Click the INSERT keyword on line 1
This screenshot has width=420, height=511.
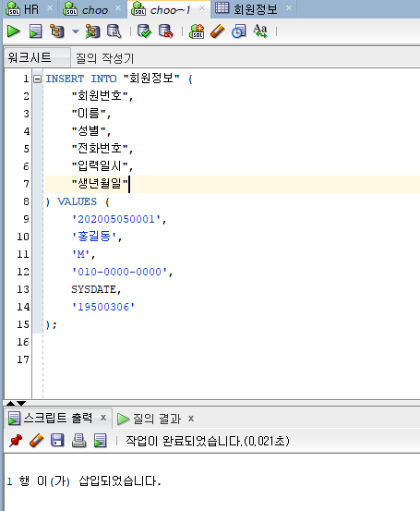click(65, 79)
